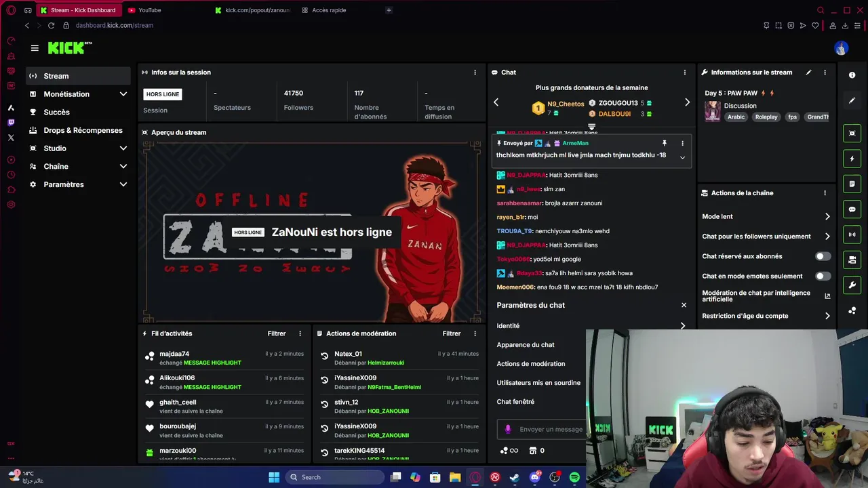Switch to the Accès rapide browser tab
Image resolution: width=868 pixels, height=488 pixels.
(x=339, y=10)
